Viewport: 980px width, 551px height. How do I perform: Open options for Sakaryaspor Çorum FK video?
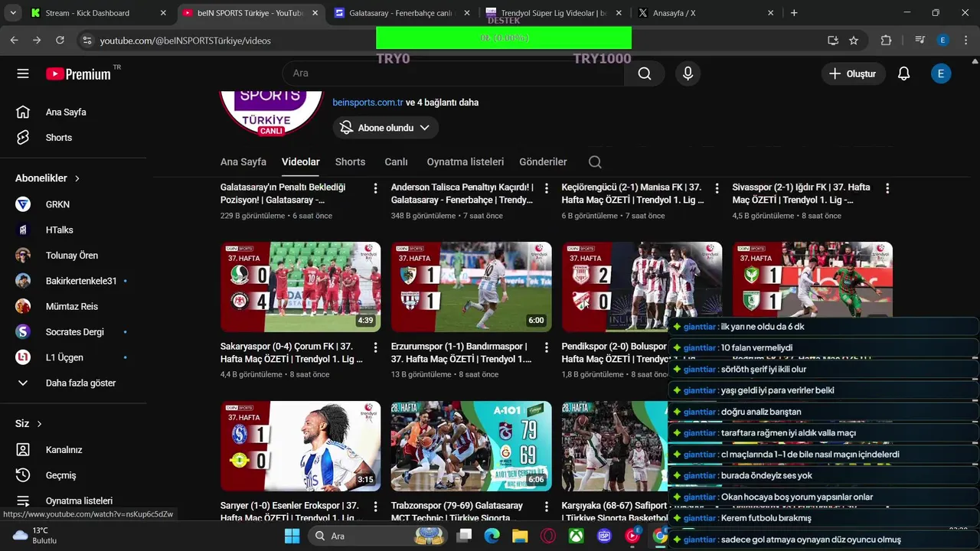375,347
